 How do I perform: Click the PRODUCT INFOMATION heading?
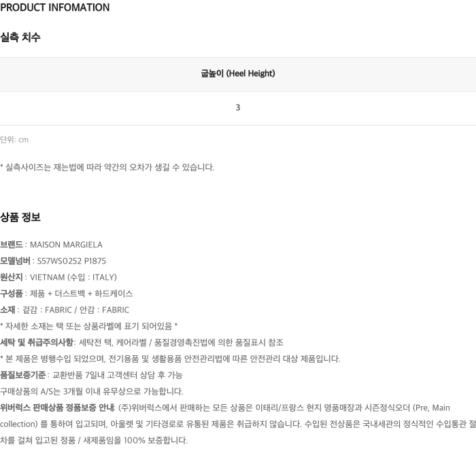[x=54, y=7]
